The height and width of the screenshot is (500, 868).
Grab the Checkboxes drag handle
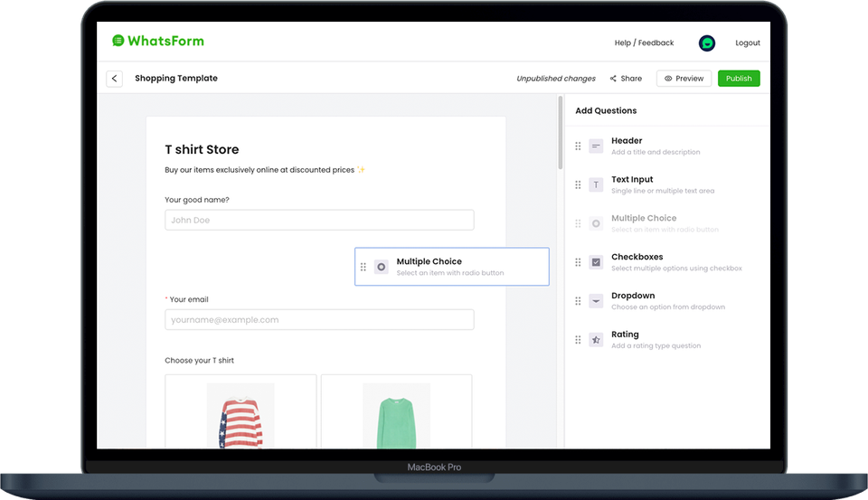pos(578,262)
